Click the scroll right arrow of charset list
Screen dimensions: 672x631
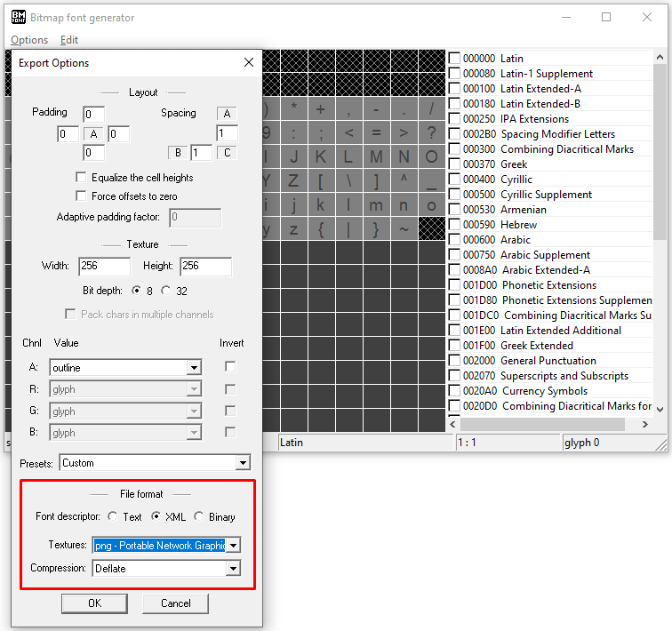pyautogui.click(x=645, y=424)
